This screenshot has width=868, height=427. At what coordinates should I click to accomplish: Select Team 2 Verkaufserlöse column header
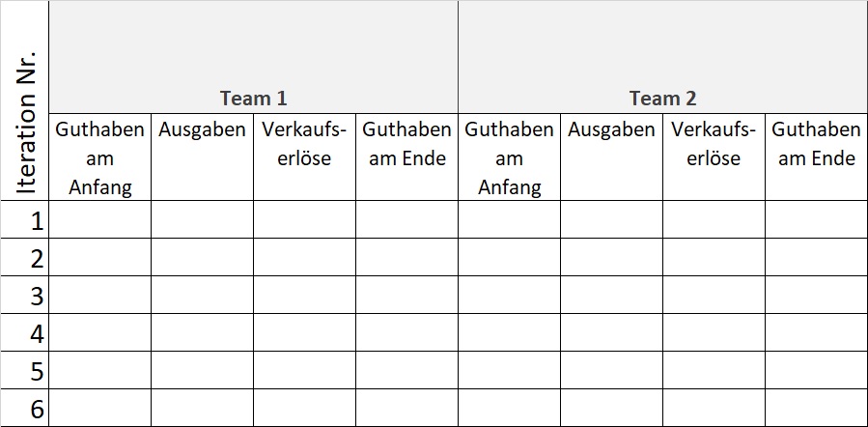coord(714,144)
